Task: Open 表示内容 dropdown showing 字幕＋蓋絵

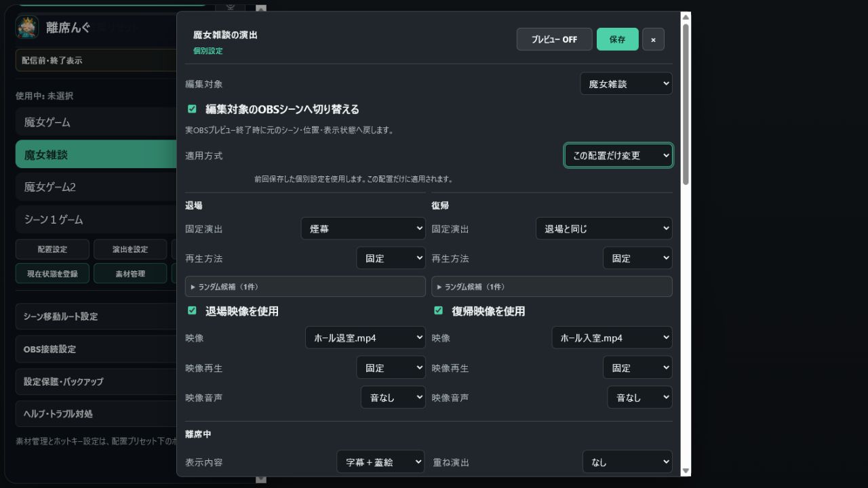Action: [x=380, y=462]
